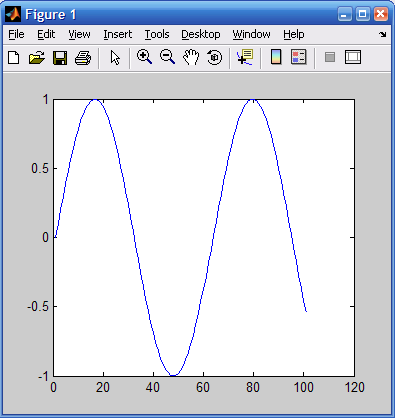Insert a colorbar using toolbar icon
This screenshot has height=418, width=395.
pyautogui.click(x=276, y=57)
